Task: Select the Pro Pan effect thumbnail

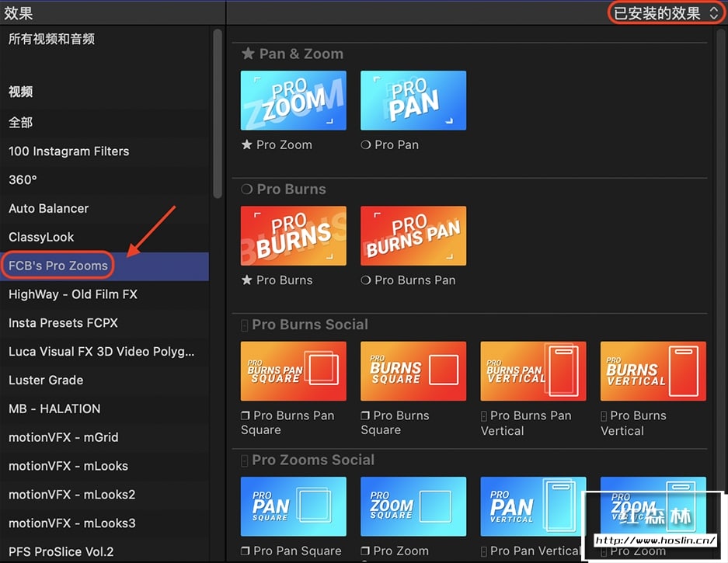Action: tap(413, 100)
